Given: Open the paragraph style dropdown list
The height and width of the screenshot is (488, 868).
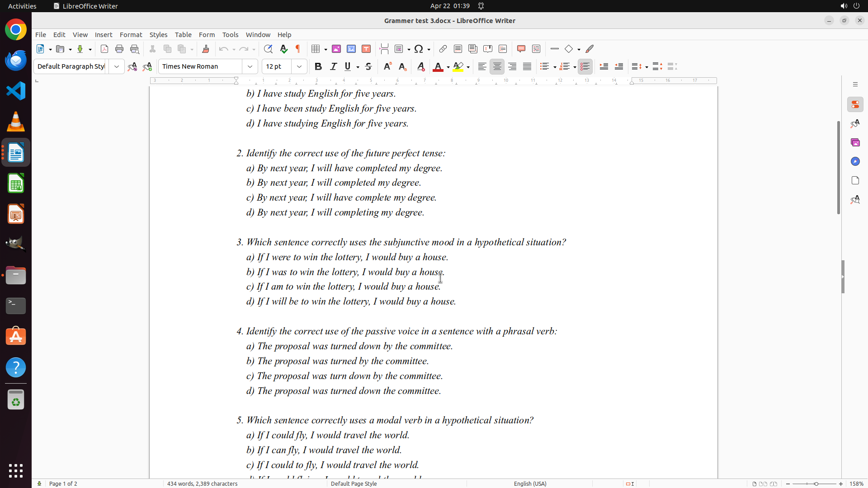Looking at the screenshot, I should pos(117,66).
